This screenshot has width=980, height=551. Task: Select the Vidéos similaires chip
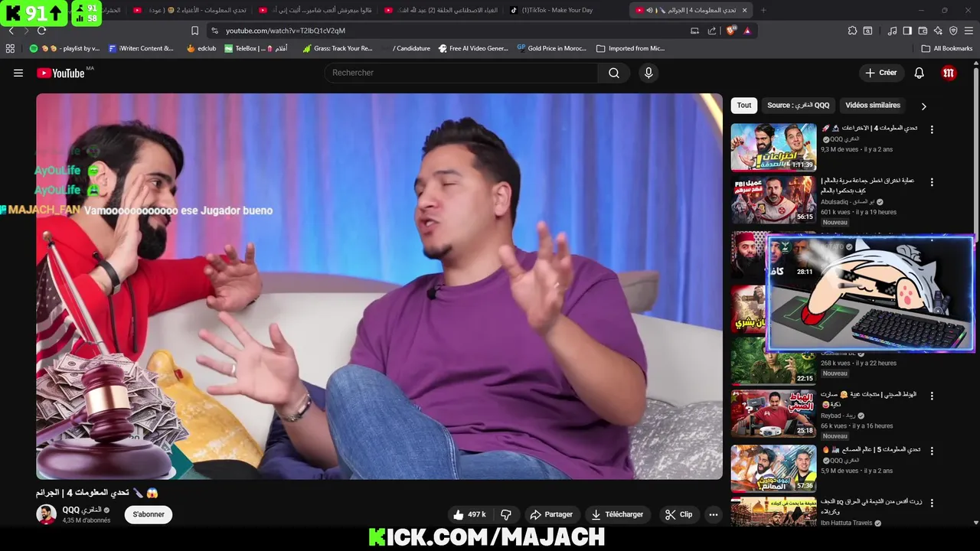point(873,106)
